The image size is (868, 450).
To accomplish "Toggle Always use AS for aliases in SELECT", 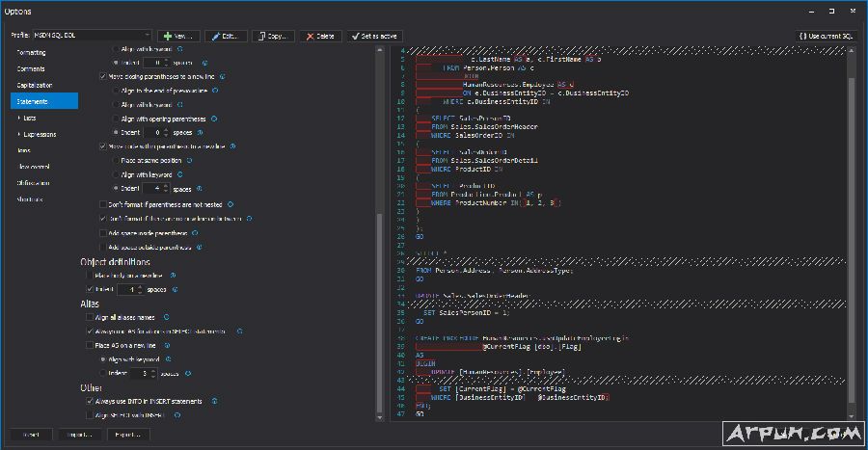I will click(90, 331).
